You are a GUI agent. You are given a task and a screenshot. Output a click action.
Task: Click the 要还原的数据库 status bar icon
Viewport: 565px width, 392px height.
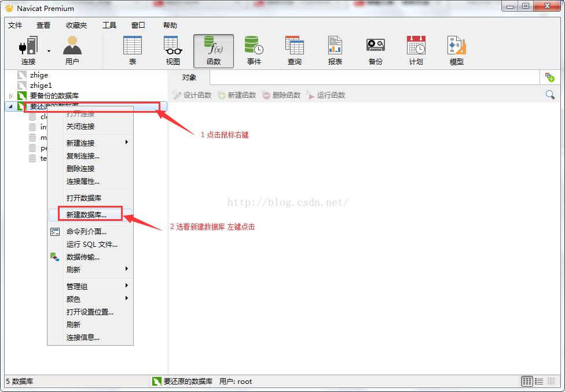[x=156, y=381]
